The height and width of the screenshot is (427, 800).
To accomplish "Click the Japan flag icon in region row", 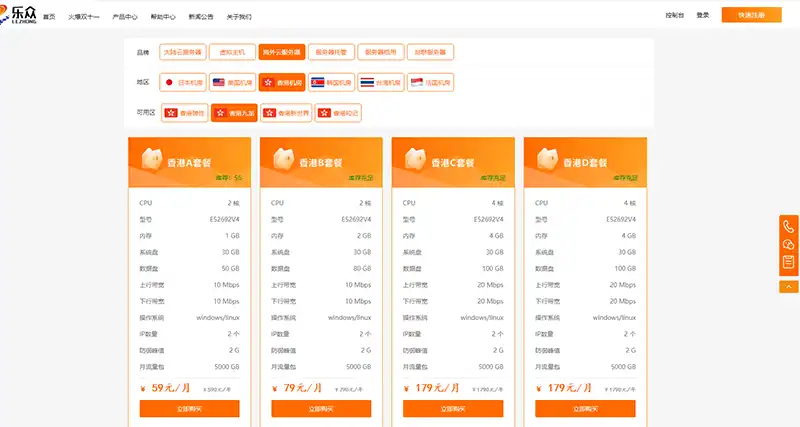I will 169,82.
